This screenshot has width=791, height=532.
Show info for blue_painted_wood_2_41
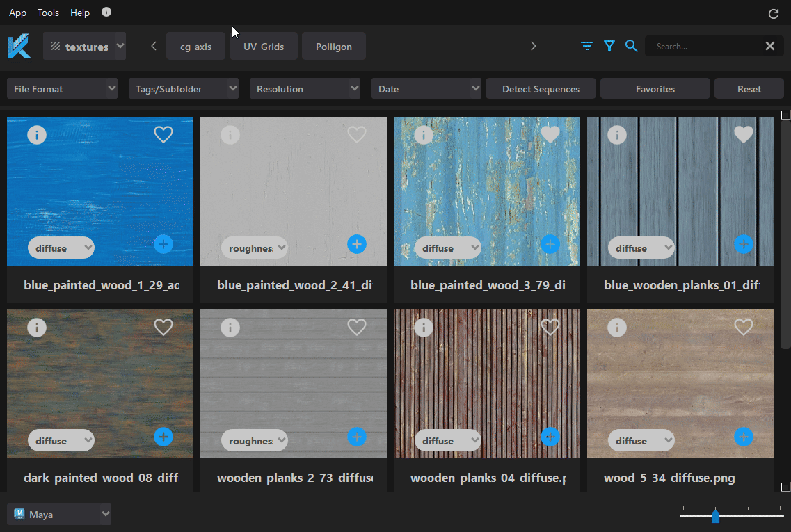click(x=230, y=135)
